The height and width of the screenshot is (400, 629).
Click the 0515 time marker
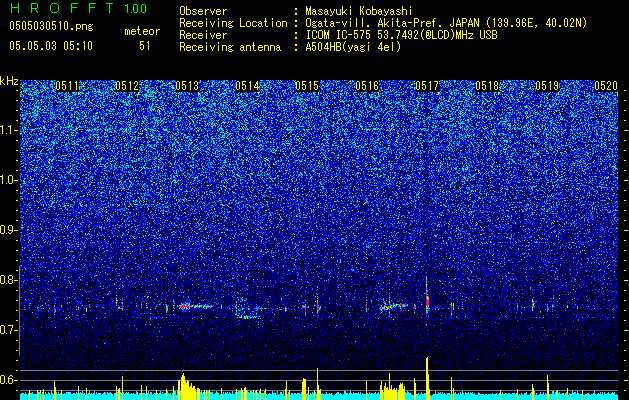(x=307, y=86)
